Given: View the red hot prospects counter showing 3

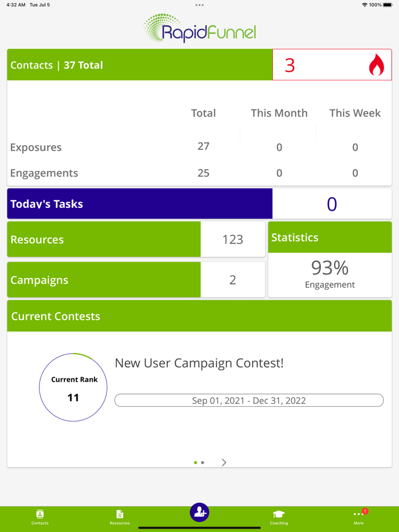Looking at the screenshot, I should coord(291,65).
